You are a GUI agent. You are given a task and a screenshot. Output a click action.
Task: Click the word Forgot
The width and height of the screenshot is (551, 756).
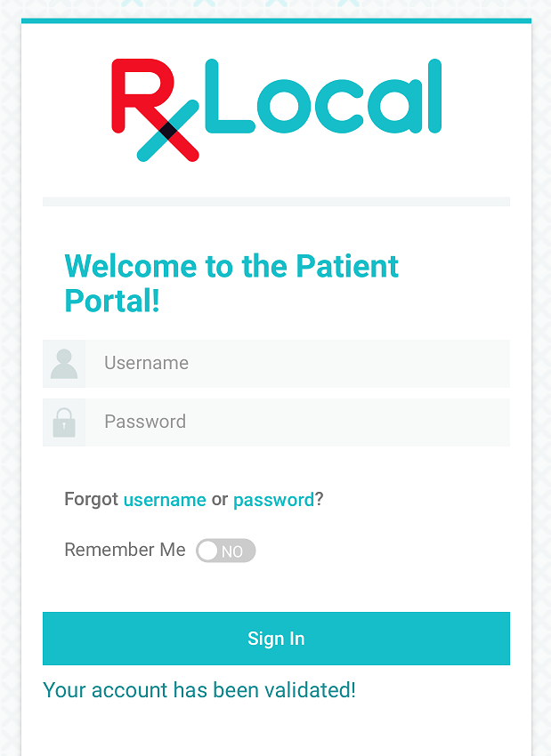pos(91,499)
